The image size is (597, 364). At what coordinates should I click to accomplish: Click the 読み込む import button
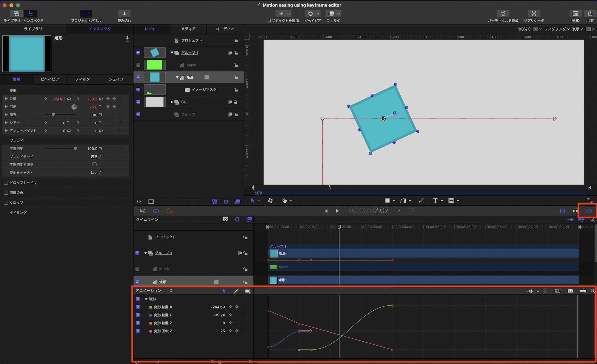[124, 14]
